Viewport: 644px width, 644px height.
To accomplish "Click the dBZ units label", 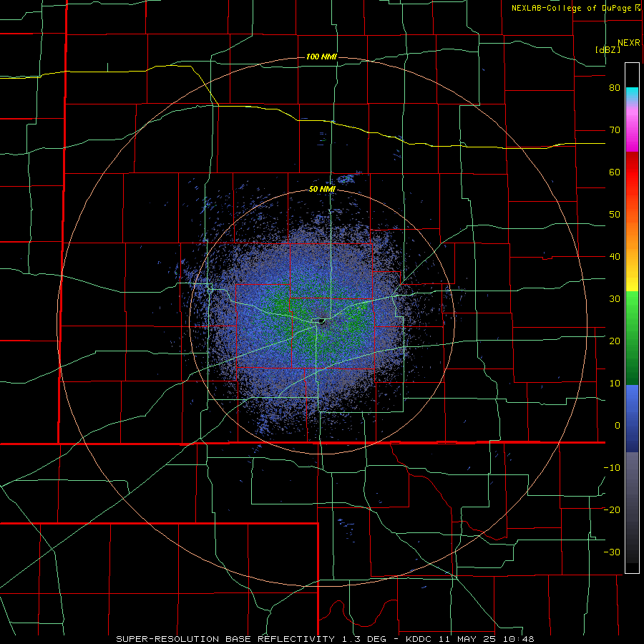I will click(x=608, y=49).
